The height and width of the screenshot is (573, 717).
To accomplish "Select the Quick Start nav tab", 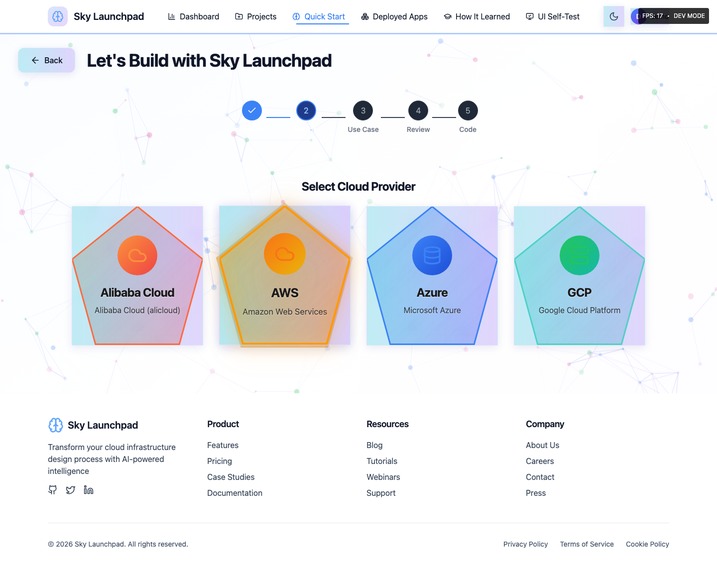I will tap(319, 16).
